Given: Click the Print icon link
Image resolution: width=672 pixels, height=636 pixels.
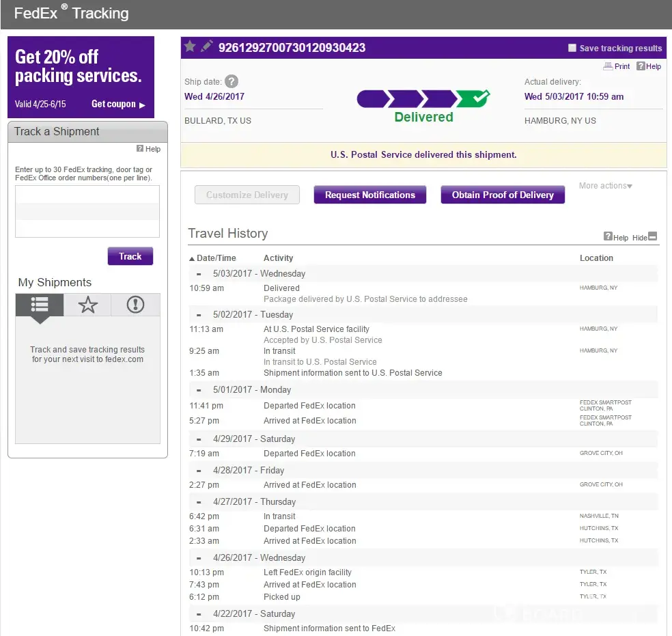Looking at the screenshot, I should pyautogui.click(x=617, y=66).
